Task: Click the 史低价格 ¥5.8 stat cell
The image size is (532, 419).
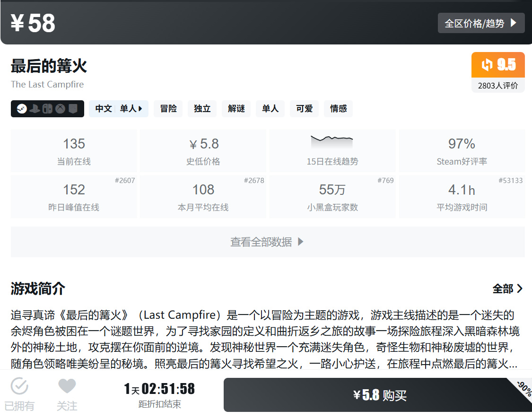Action: pos(203,151)
